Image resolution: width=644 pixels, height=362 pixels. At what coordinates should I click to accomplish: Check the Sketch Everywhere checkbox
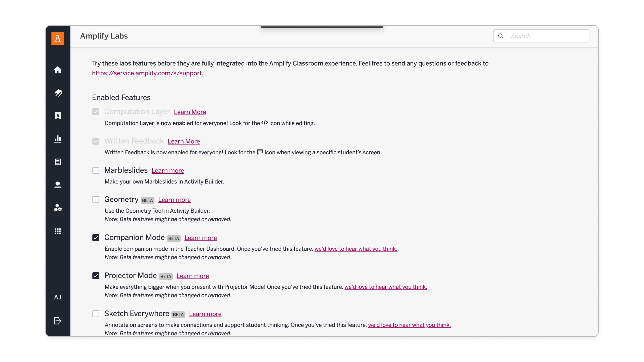[96, 314]
